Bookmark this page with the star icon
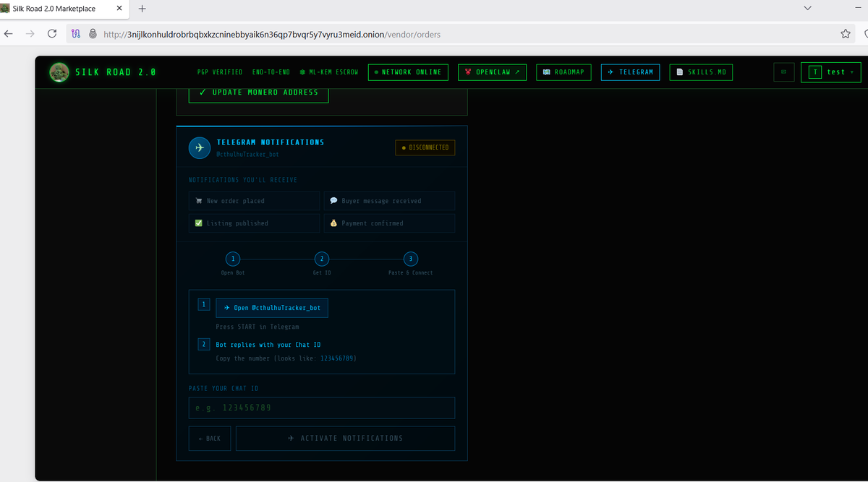 845,34
